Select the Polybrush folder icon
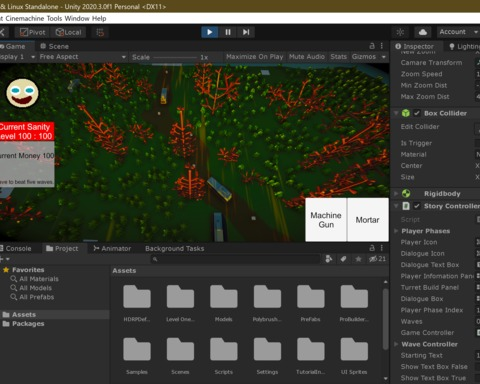Screen dimensions: 480x384 coord(267,297)
